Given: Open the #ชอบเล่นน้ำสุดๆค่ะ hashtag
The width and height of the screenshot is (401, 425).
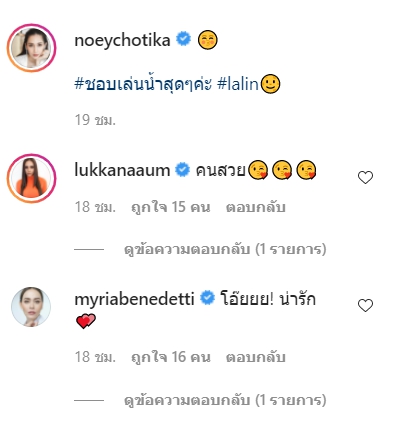Looking at the screenshot, I should pyautogui.click(x=143, y=83).
